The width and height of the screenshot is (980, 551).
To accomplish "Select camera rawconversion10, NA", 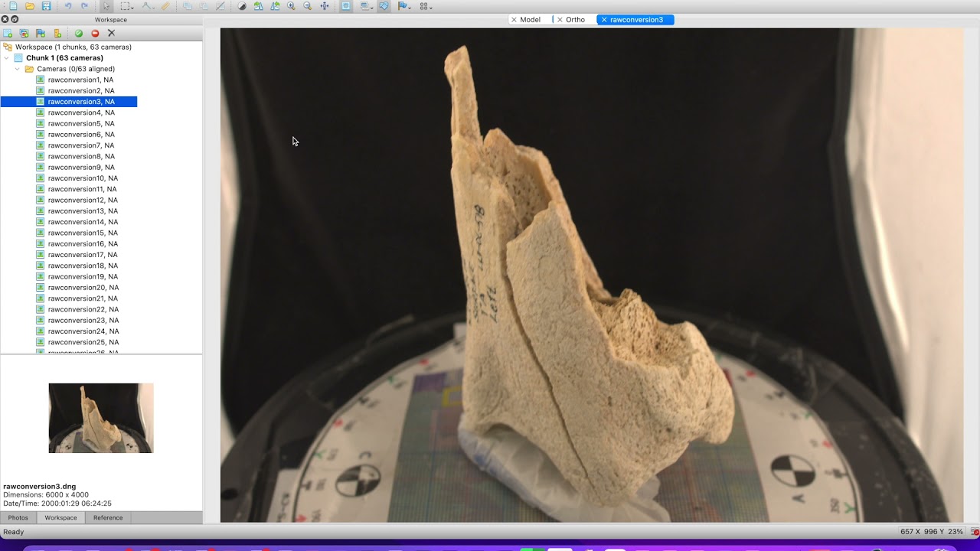I will pyautogui.click(x=83, y=178).
